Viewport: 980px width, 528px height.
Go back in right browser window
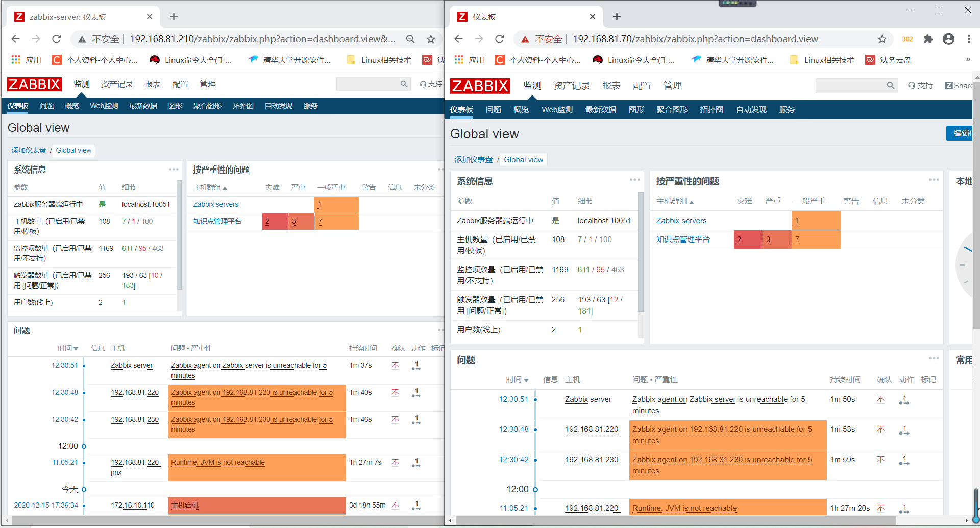(458, 39)
